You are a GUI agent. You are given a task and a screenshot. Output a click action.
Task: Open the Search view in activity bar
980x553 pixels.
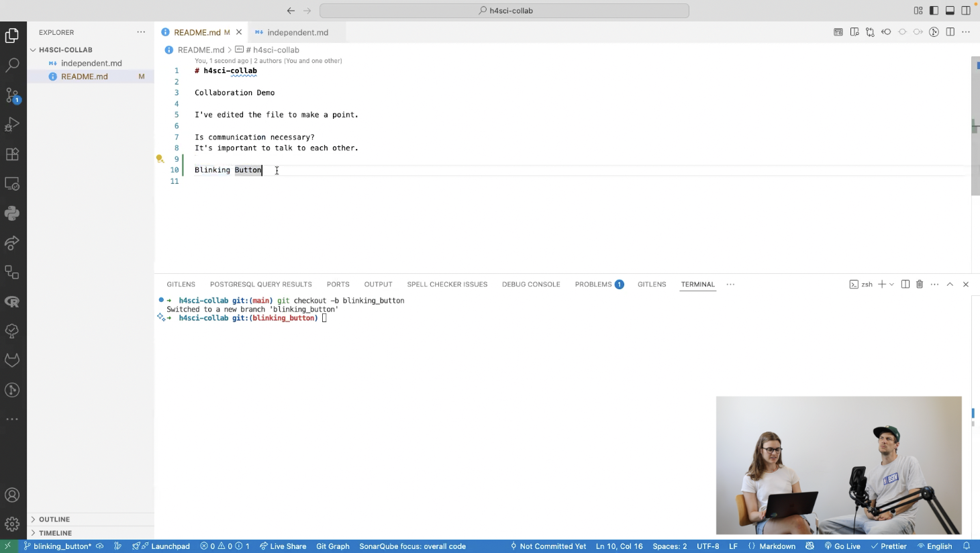point(12,65)
